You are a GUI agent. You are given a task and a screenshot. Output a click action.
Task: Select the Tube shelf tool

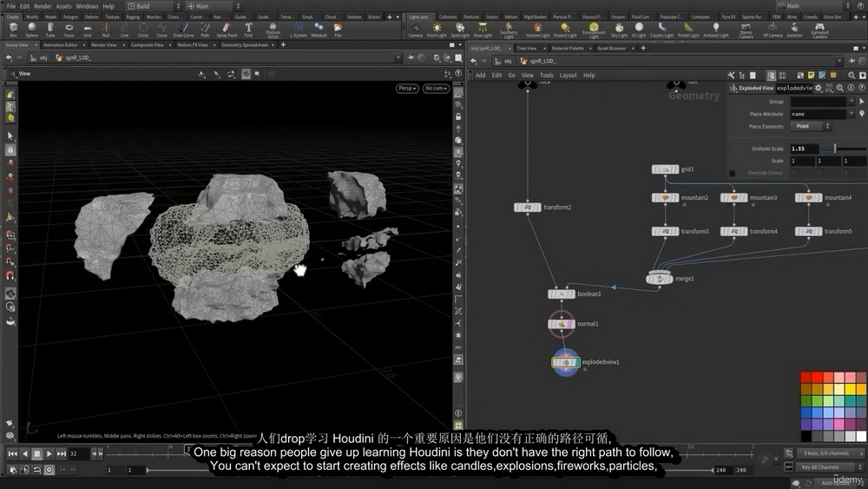[x=50, y=30]
